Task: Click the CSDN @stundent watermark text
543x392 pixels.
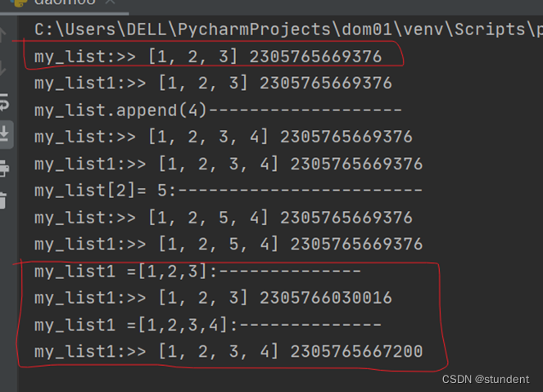Action: [x=486, y=379]
